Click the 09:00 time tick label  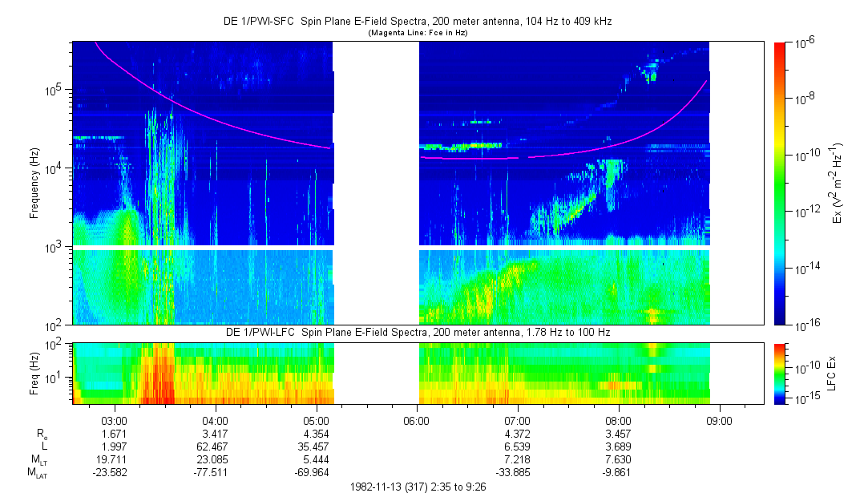(719, 421)
